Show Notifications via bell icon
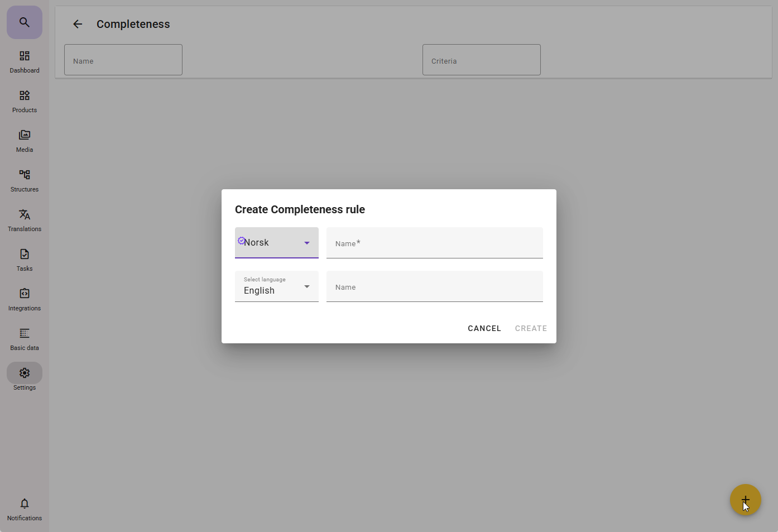This screenshot has width=778, height=532. (25, 509)
